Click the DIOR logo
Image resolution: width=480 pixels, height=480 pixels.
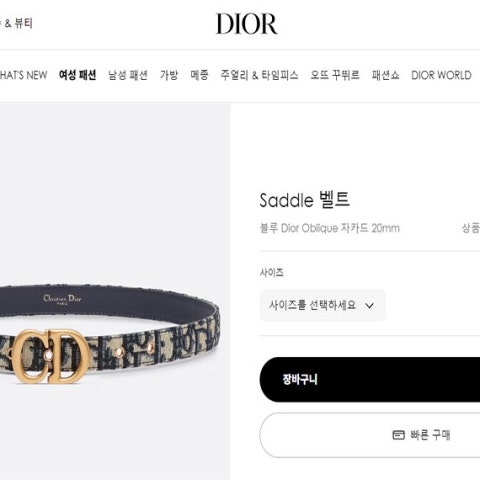tap(246, 24)
